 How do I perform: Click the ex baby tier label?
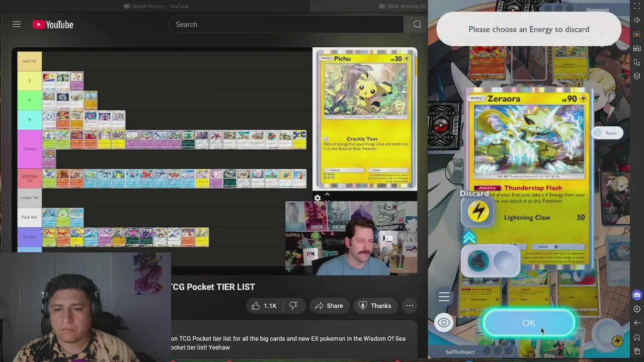tap(30, 237)
